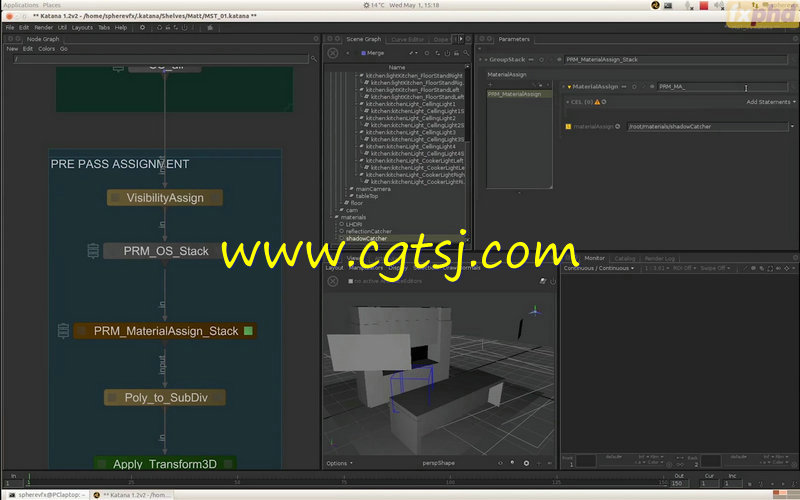Switch to the Curve Editor tab
800x500 pixels.
point(407,39)
